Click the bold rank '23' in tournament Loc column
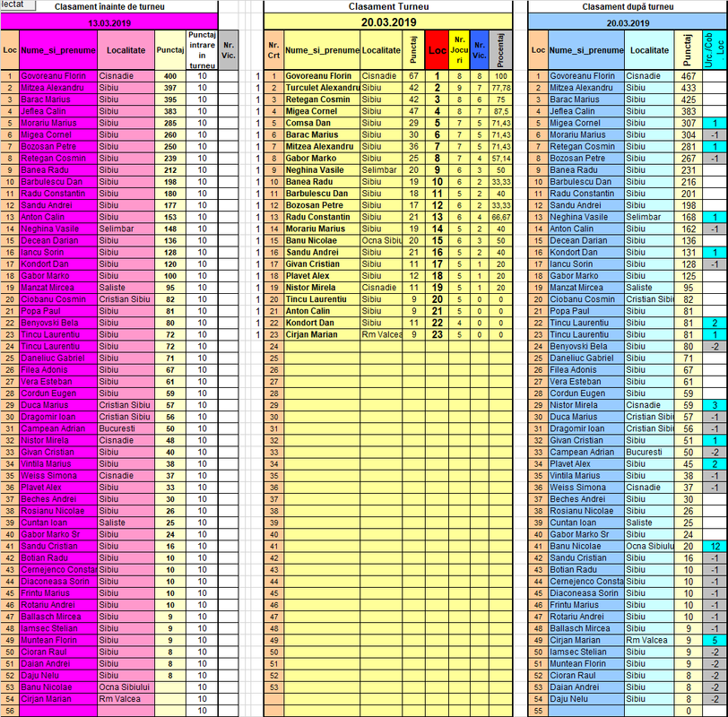728x717 pixels. (x=437, y=334)
